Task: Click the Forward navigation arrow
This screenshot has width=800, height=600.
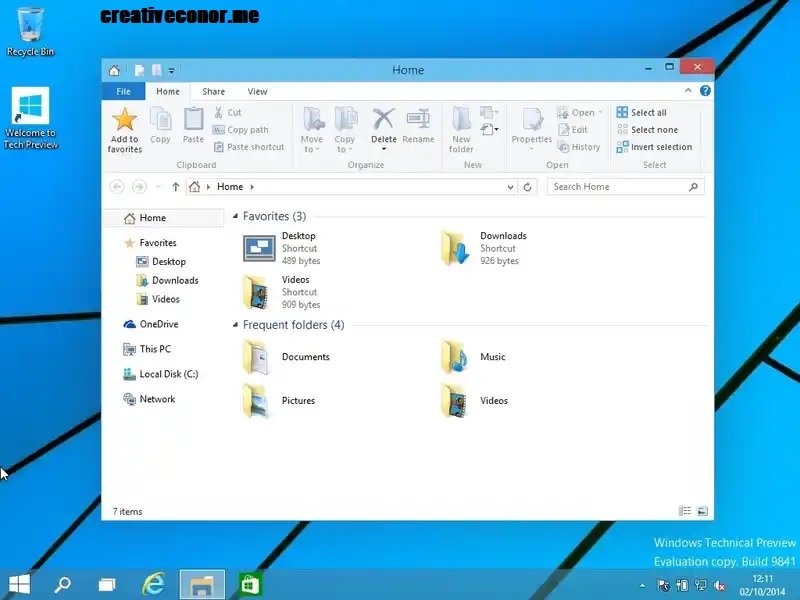Action: [x=139, y=187]
